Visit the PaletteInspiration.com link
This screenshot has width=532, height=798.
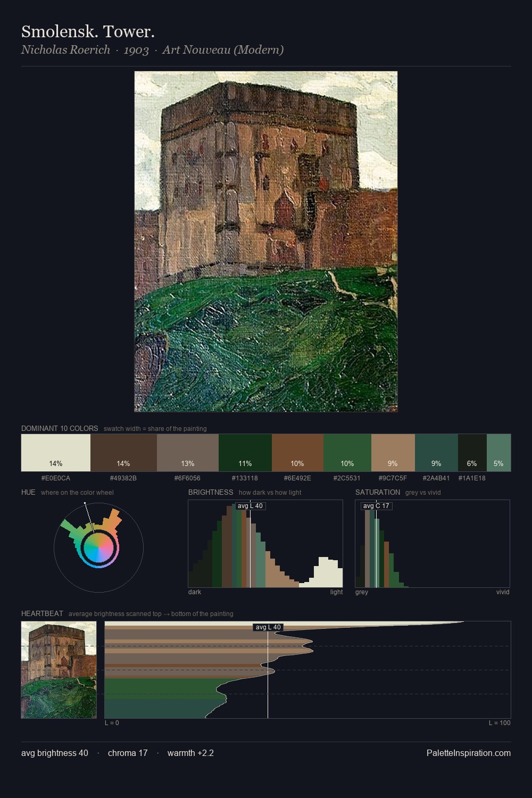coord(469,753)
